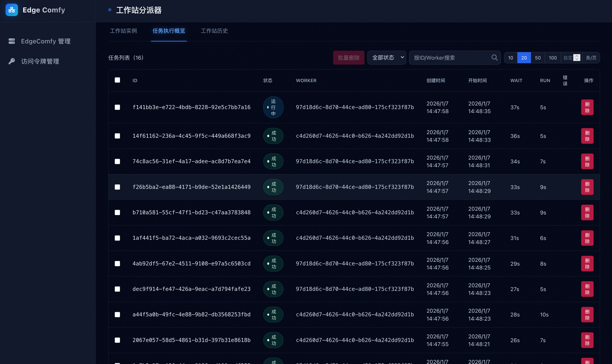Viewport: 612px width, 364px height.
Task: Click the Edge Comfy logo icon
Action: point(12,10)
